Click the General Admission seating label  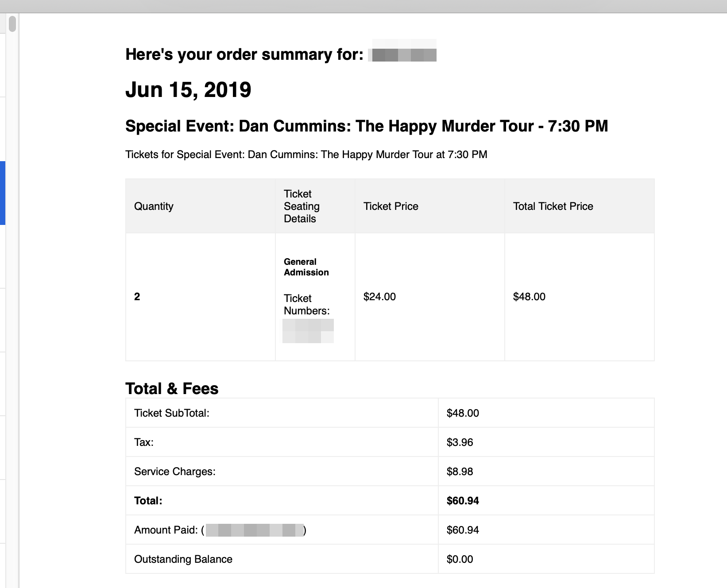tap(306, 267)
